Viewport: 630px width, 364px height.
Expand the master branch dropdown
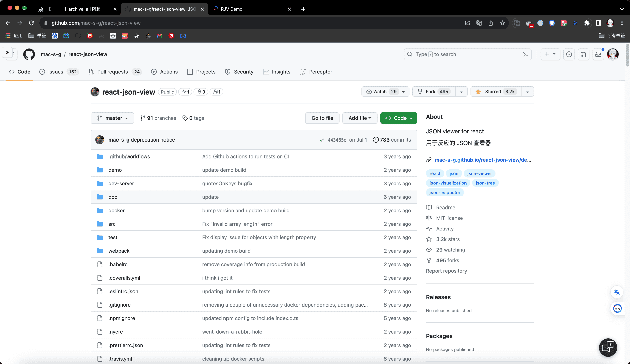[x=112, y=118]
